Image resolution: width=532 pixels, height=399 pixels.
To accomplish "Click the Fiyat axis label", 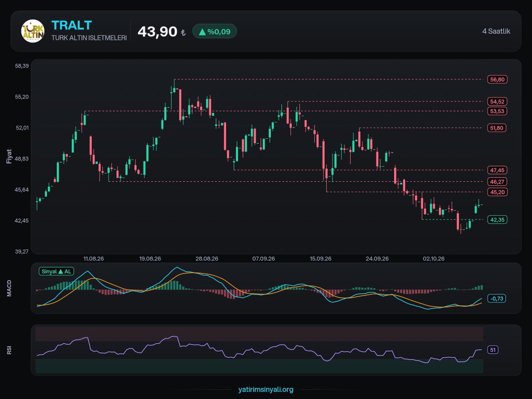I will pyautogui.click(x=9, y=156).
